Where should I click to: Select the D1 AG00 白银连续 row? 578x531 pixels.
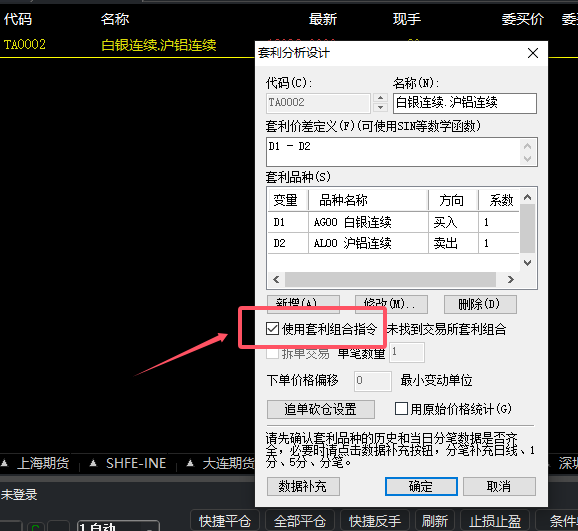tap(394, 222)
